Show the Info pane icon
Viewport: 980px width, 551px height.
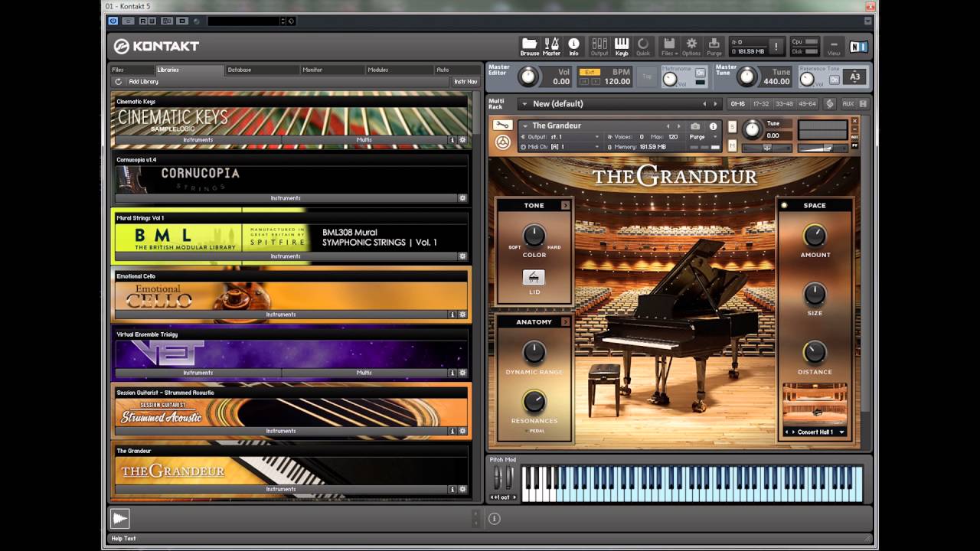573,46
